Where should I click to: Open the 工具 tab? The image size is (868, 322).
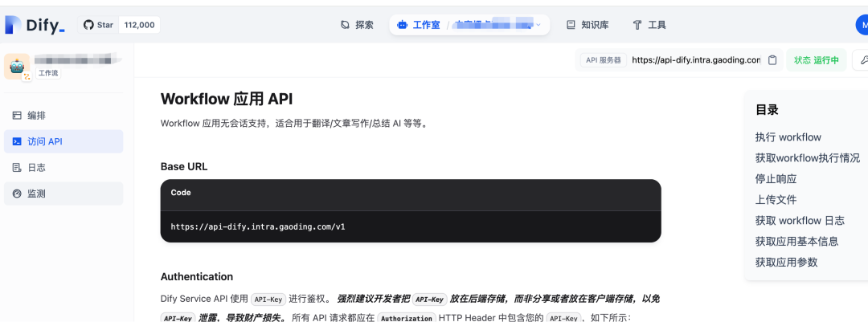tap(649, 25)
